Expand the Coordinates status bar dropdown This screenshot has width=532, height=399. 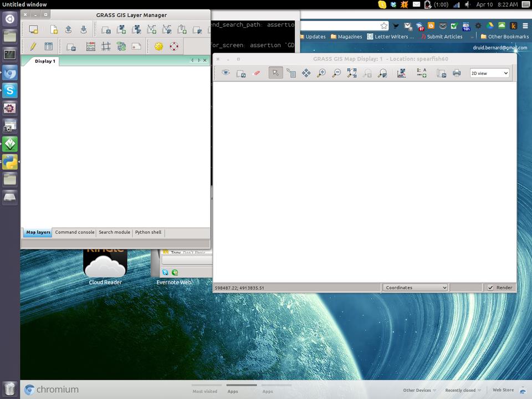pos(415,288)
